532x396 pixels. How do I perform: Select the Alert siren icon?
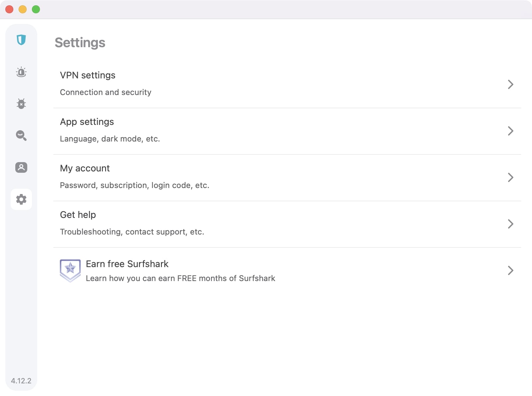click(x=21, y=72)
